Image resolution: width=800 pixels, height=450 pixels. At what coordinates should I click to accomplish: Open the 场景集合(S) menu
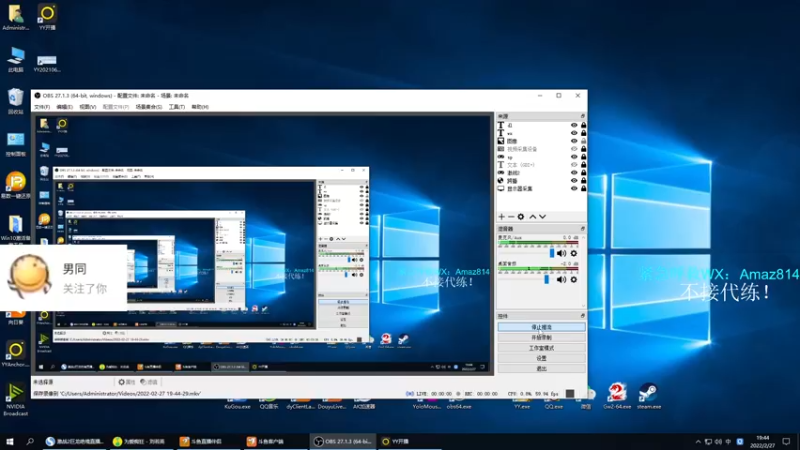tap(148, 107)
